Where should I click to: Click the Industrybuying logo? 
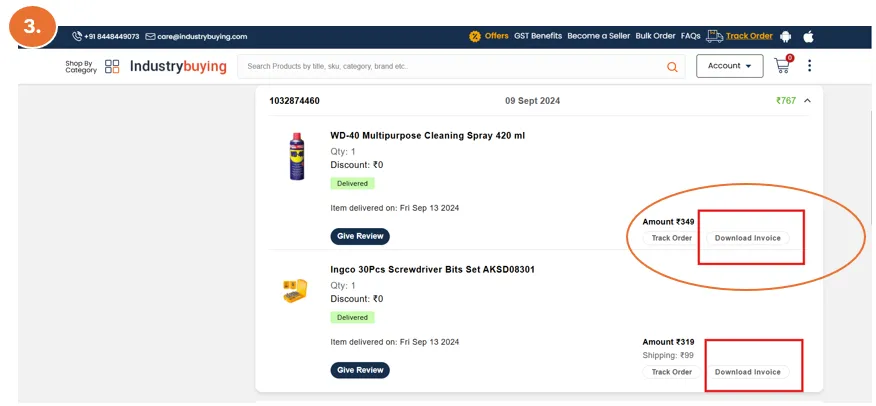point(178,67)
